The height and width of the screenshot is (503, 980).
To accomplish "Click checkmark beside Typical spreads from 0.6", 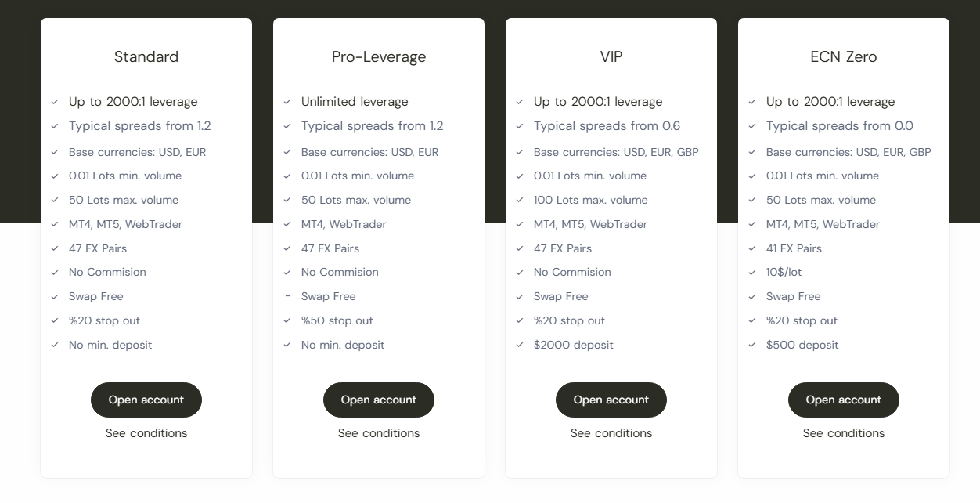I will coord(520,126).
